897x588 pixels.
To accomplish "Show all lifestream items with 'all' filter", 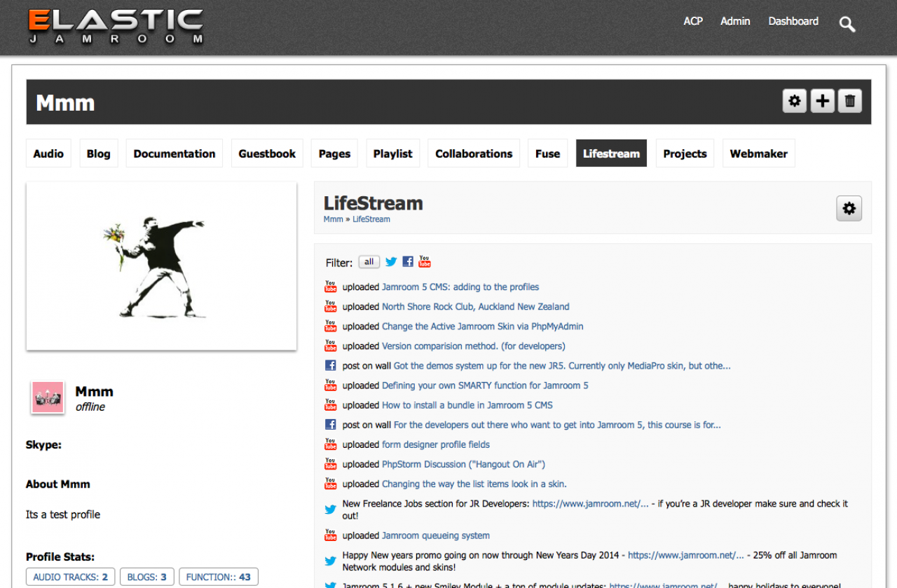I will pyautogui.click(x=369, y=262).
